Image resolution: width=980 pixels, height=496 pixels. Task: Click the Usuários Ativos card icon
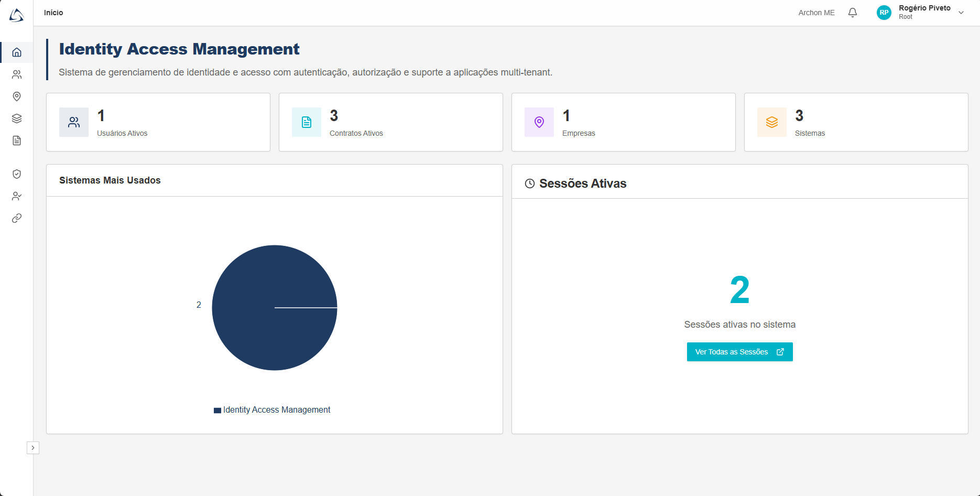point(74,122)
